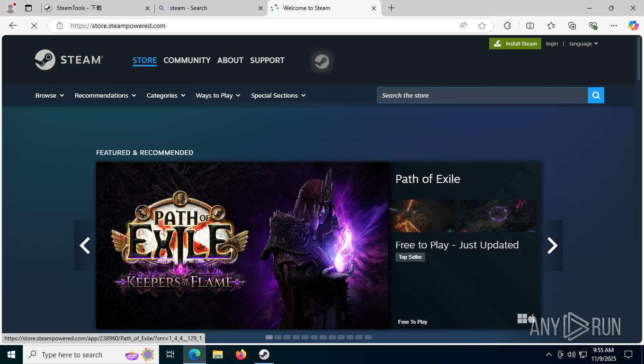Add page to favorites star icon
The width and height of the screenshot is (644, 364).
click(x=482, y=26)
